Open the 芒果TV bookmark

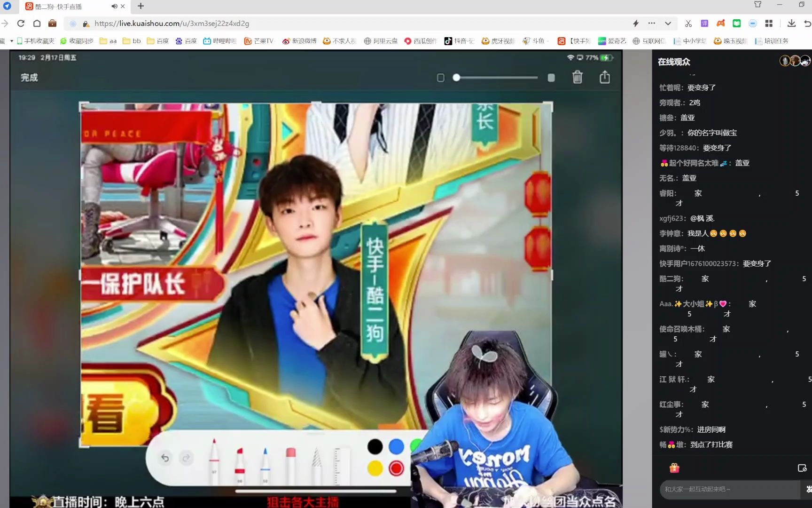coord(259,41)
